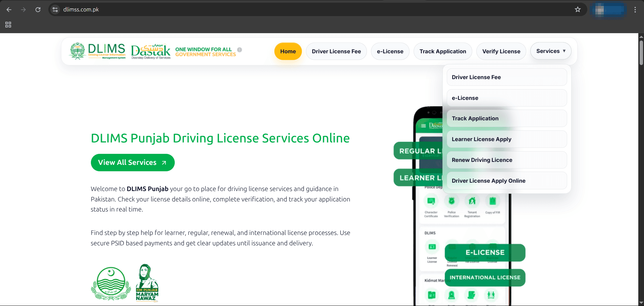Click the E-LICENSE green badge
Image resolution: width=644 pixels, height=306 pixels.
[x=485, y=253]
